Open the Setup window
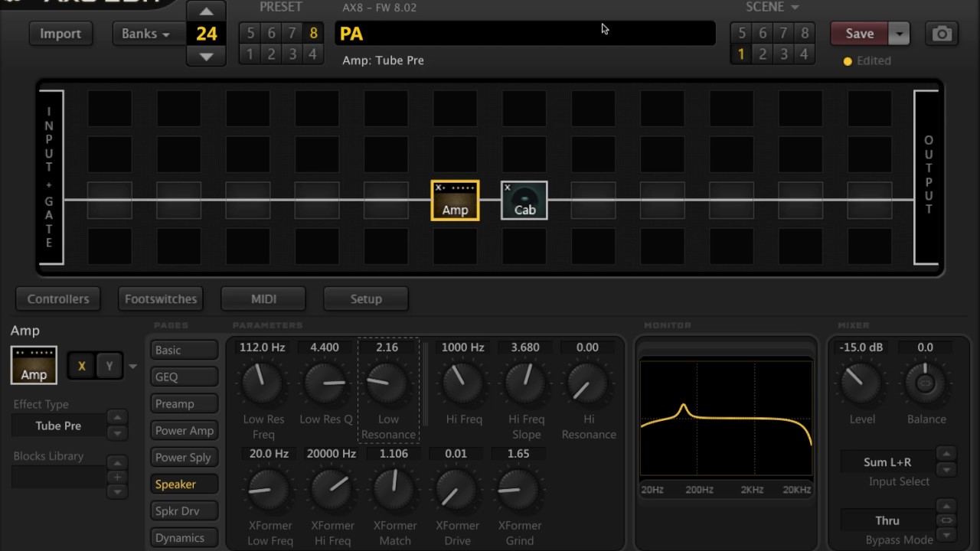This screenshot has height=551, width=980. 366,298
